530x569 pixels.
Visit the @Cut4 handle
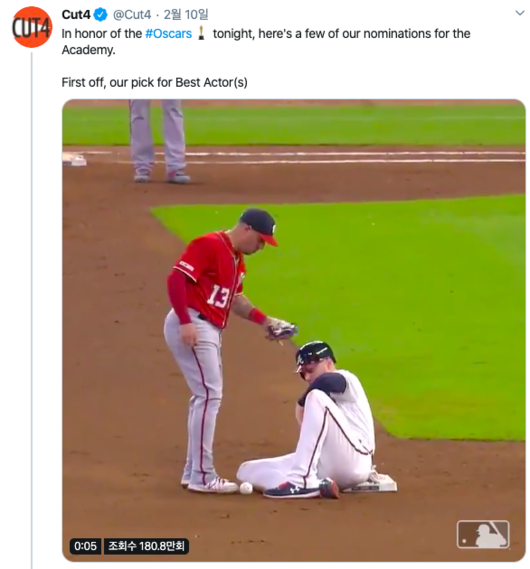pyautogui.click(x=132, y=15)
